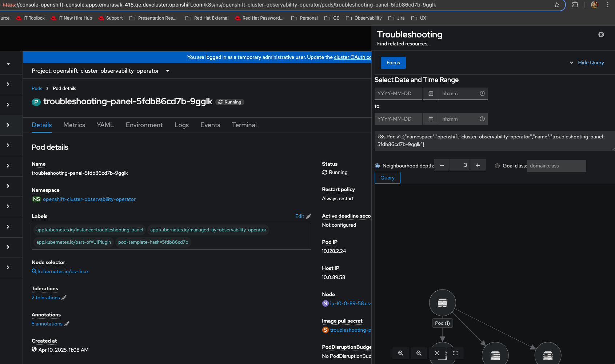
Task: Click the pencil icon next to annotations
Action: (x=67, y=324)
